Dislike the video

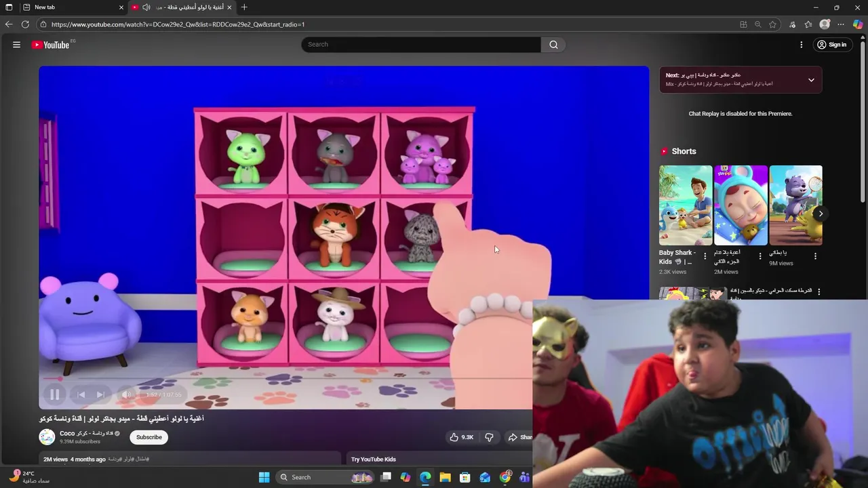(489, 437)
